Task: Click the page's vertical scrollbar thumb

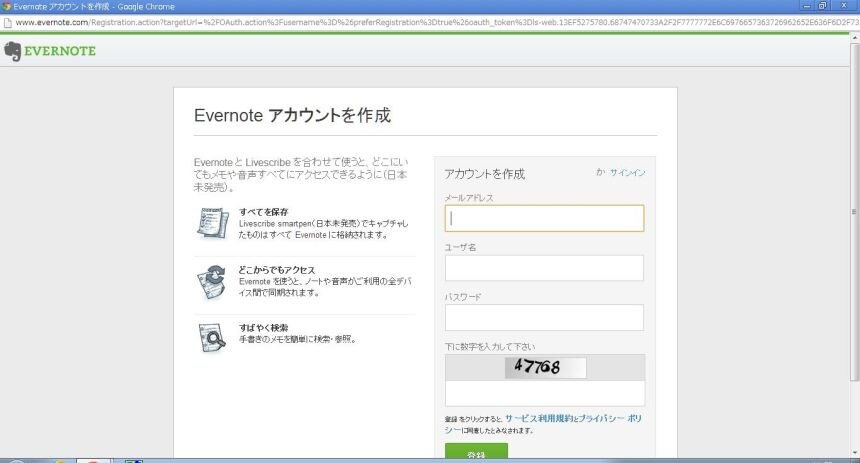Action: coord(854,211)
